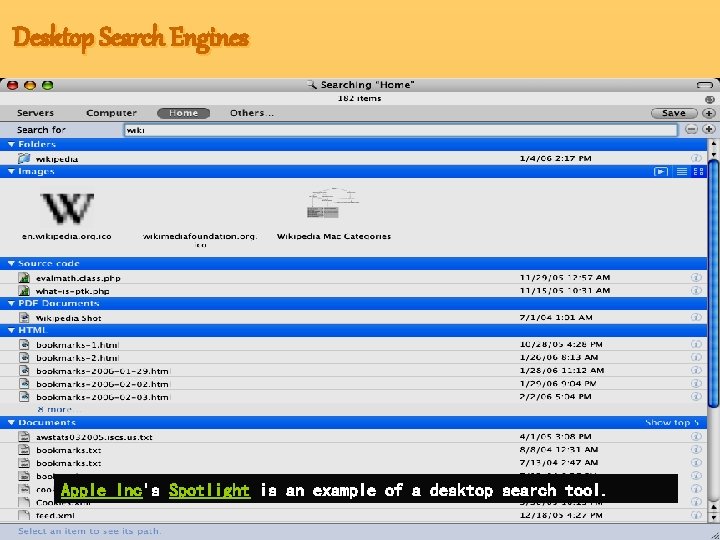Click the wikipedia folder icon
Image resolution: width=720 pixels, height=540 pixels.
24,158
